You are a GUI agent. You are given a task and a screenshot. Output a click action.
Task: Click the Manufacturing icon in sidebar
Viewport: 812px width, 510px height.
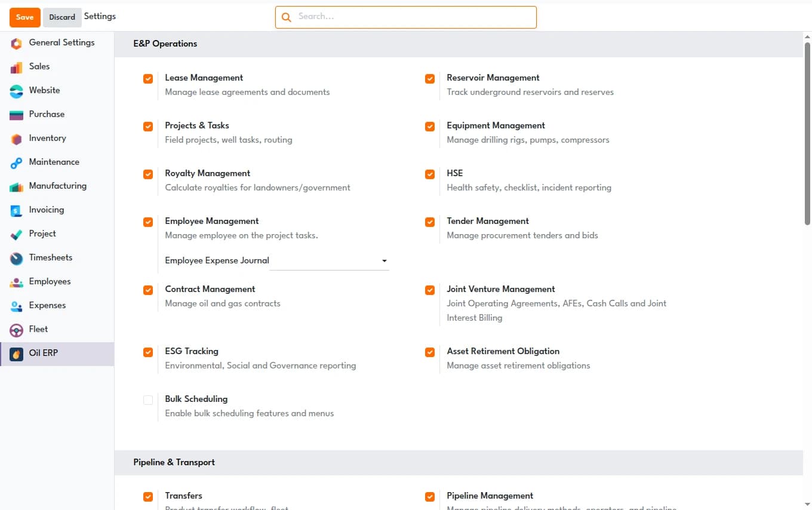pyautogui.click(x=17, y=186)
